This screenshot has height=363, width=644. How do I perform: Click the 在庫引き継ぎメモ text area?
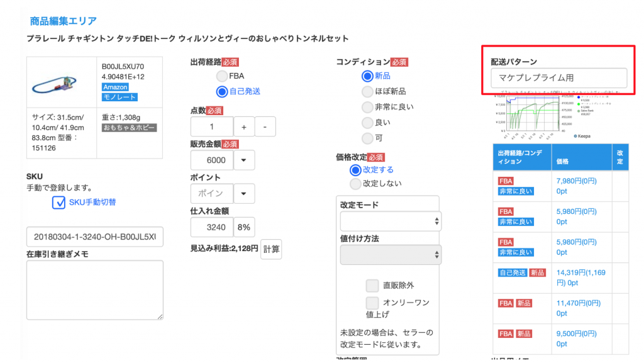pos(95,290)
